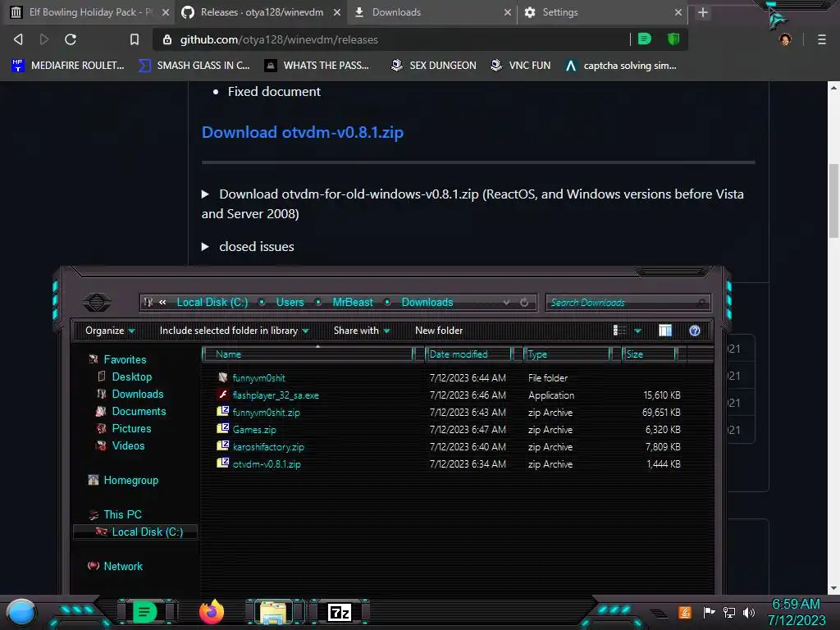Change the view with the view icon

click(619, 331)
